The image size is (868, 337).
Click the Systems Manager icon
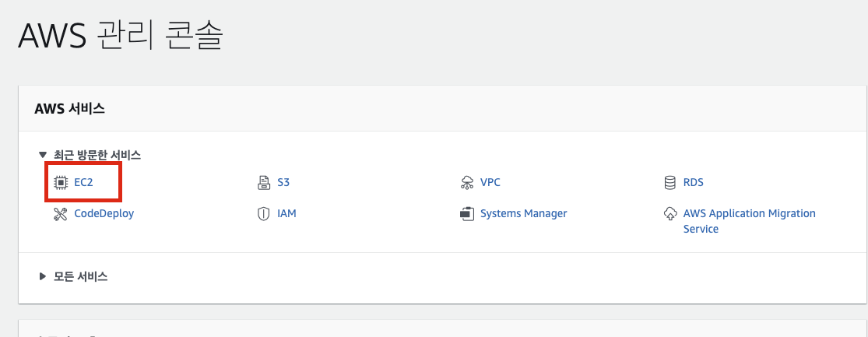click(x=467, y=213)
